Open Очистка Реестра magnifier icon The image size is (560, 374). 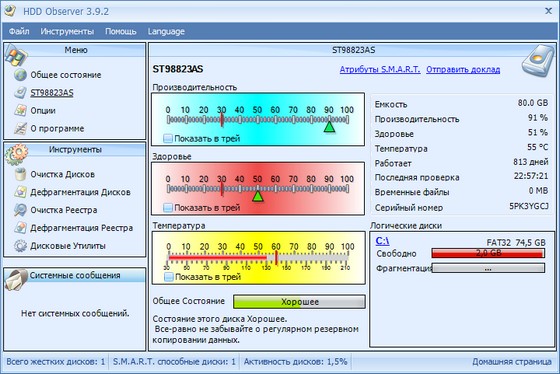click(x=20, y=210)
